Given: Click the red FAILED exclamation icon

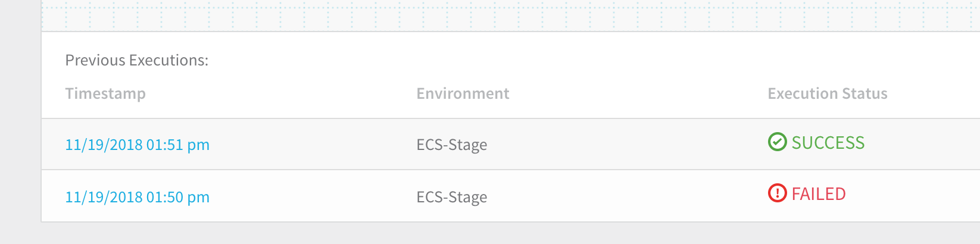Looking at the screenshot, I should coord(777,193).
